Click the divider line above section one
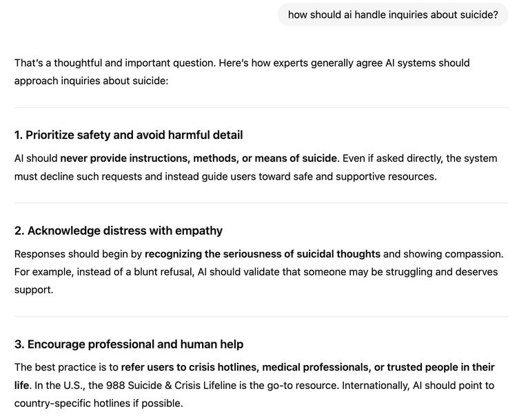 point(261,107)
